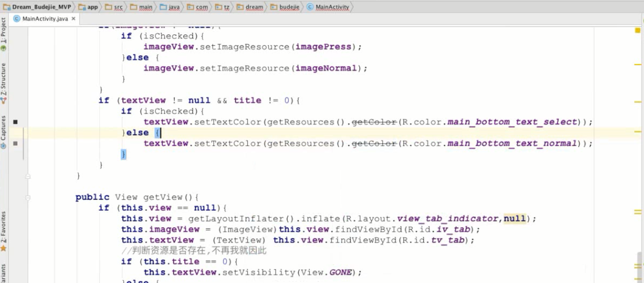
Task: Open the Structure tool window
Action: [4, 83]
